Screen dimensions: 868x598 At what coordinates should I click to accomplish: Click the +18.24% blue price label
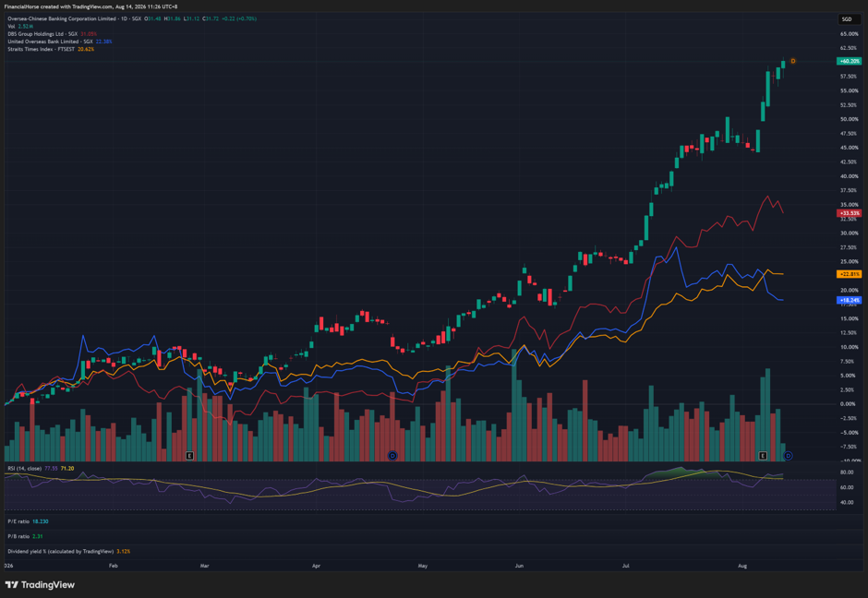[850, 300]
